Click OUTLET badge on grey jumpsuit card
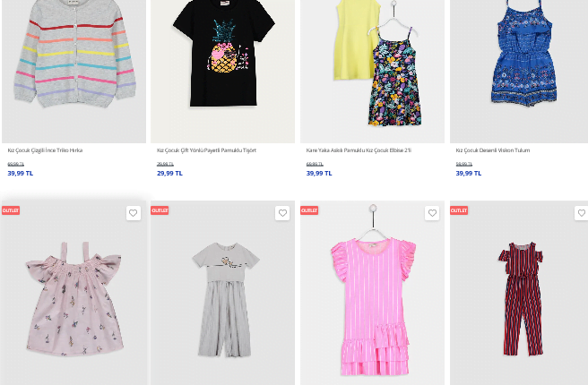The image size is (588, 385). coord(160,210)
